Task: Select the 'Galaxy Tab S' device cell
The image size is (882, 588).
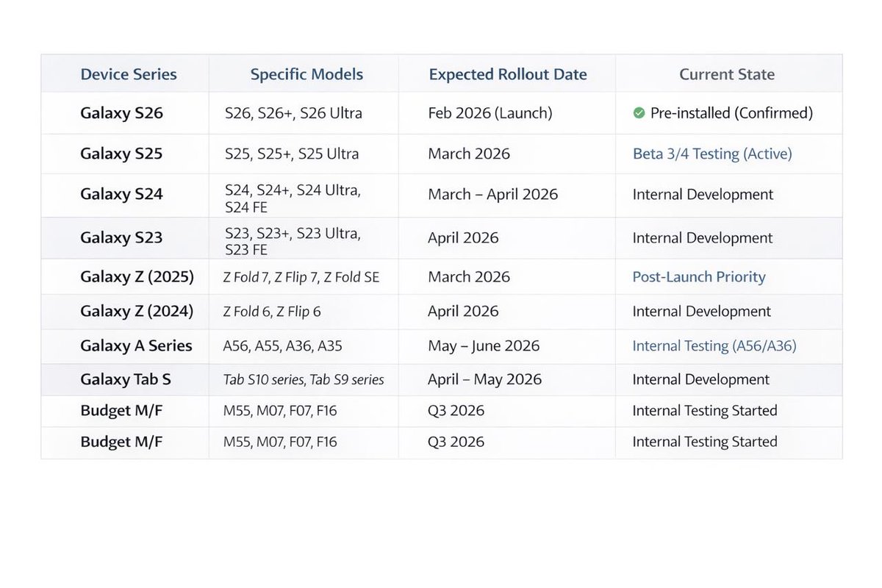Action: [126, 379]
